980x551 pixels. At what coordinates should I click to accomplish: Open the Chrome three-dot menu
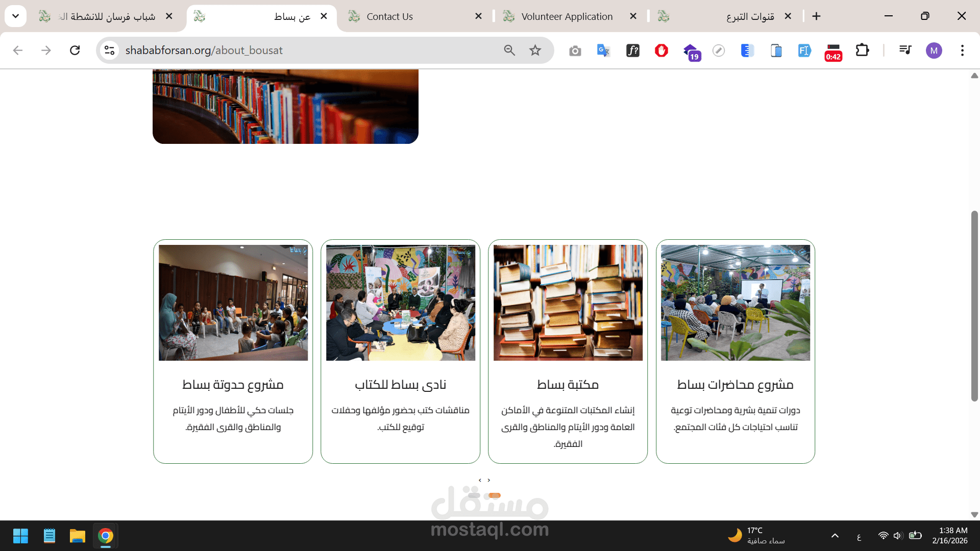click(962, 50)
